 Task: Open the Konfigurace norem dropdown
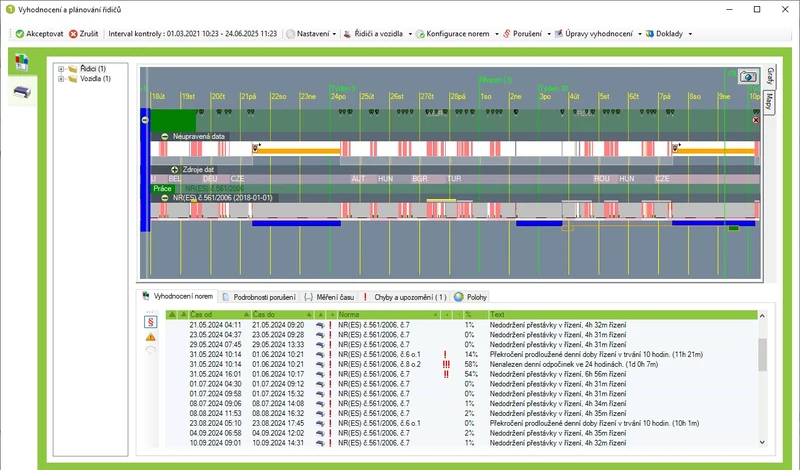(457, 34)
